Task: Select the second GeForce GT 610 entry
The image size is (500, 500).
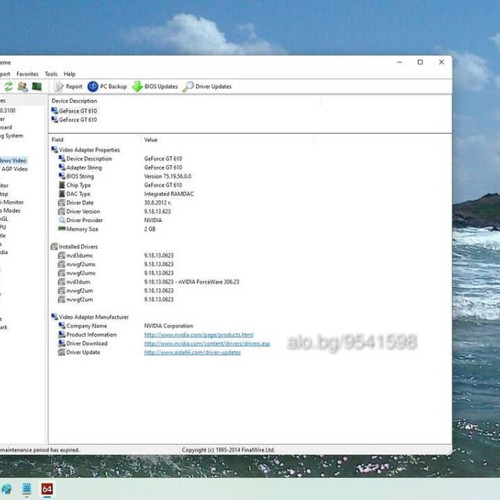Action: [x=74, y=120]
